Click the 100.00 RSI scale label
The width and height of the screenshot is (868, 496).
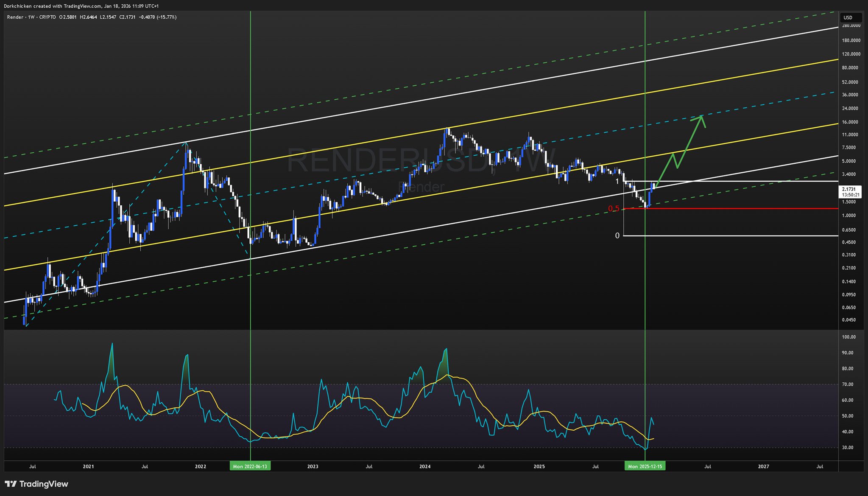pyautogui.click(x=848, y=337)
